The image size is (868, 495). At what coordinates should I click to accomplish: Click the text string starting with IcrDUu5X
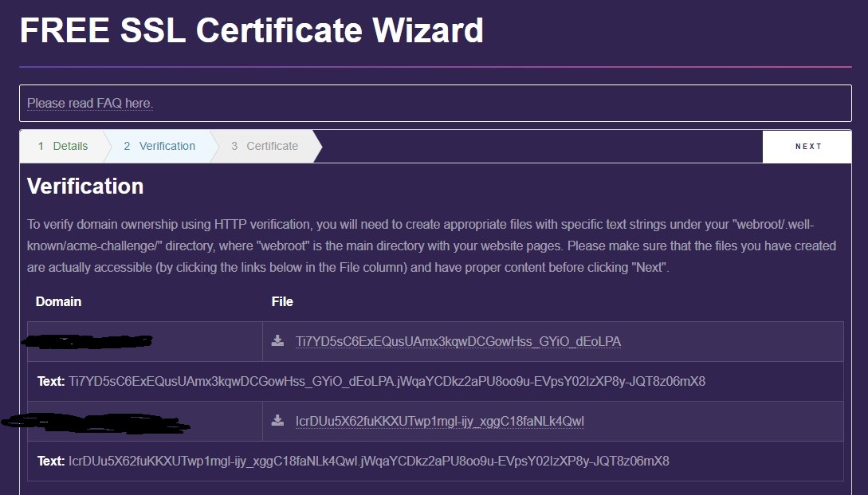point(368,462)
